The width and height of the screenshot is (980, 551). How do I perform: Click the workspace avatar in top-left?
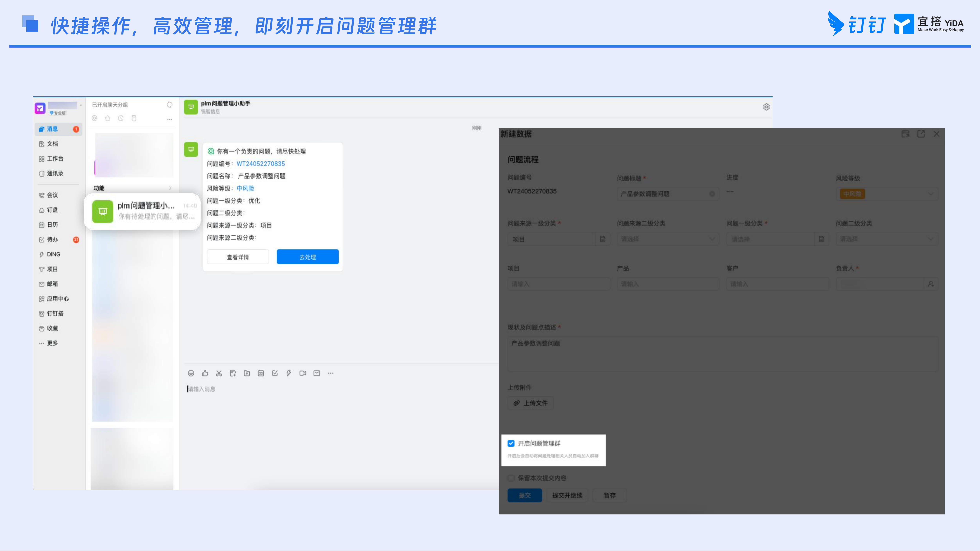tap(40, 108)
